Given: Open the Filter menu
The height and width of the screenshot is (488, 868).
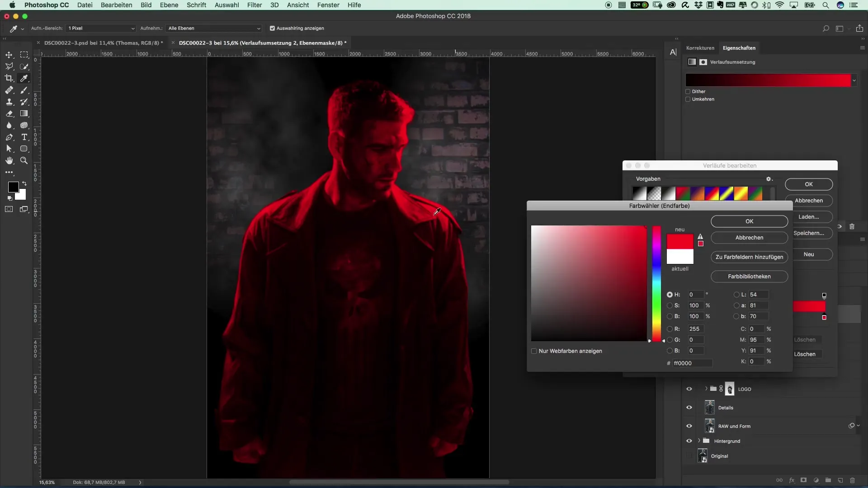Looking at the screenshot, I should pyautogui.click(x=255, y=5).
